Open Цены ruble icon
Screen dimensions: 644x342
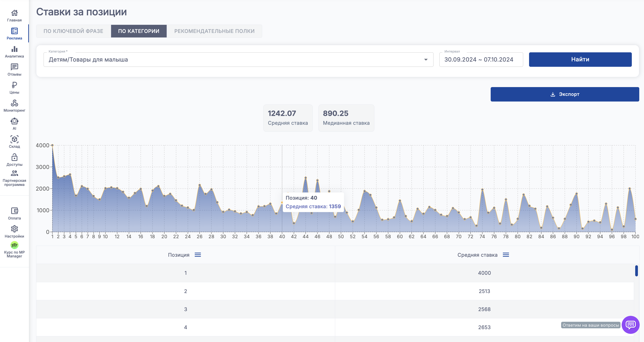pyautogui.click(x=14, y=85)
